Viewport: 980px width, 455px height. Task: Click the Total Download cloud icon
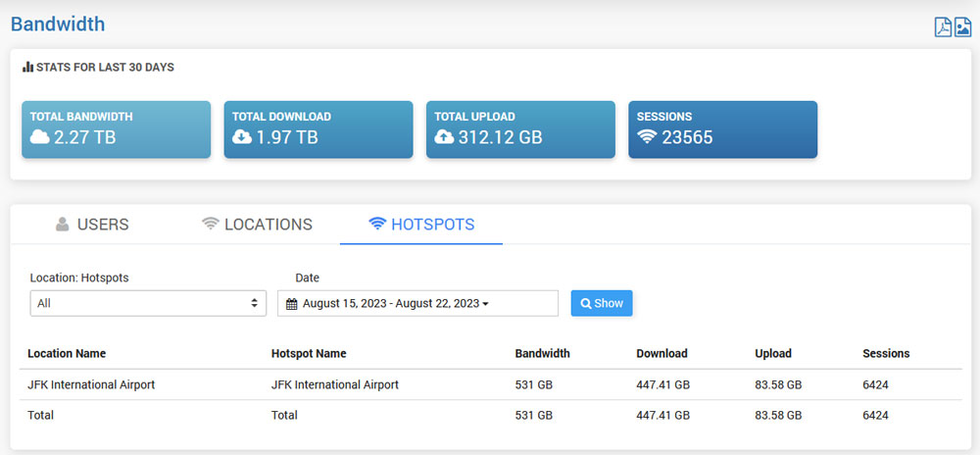coord(242,137)
